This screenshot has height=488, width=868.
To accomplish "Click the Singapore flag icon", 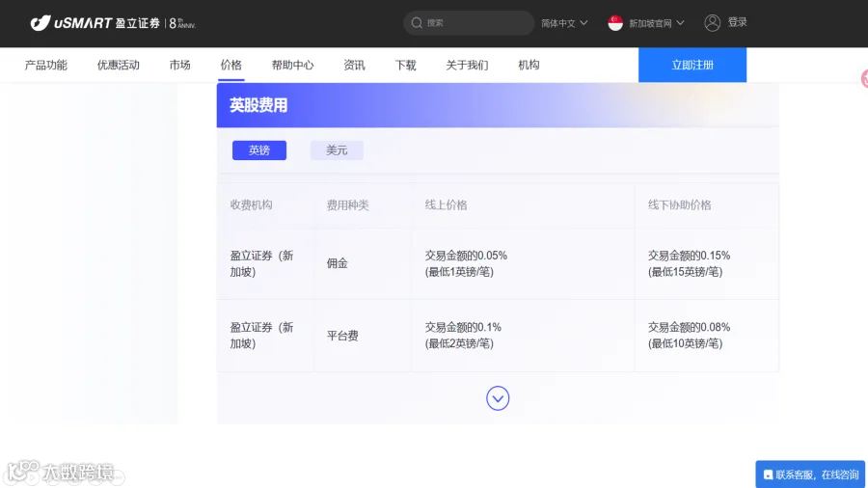I will pyautogui.click(x=615, y=23).
